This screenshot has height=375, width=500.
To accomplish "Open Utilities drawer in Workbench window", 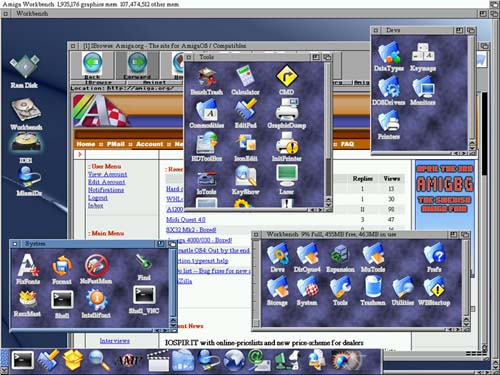I will pos(403,292).
